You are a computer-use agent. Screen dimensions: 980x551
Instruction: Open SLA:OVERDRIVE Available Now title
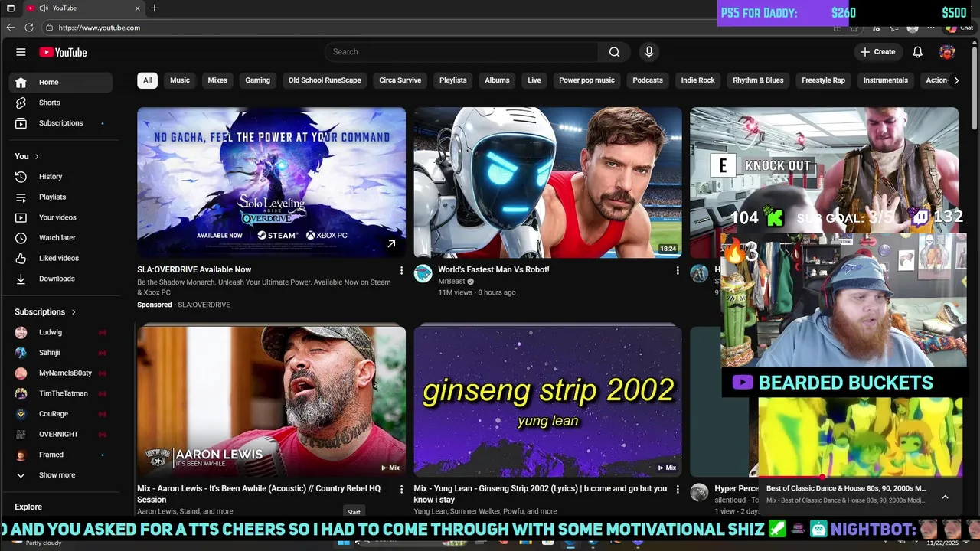point(194,269)
